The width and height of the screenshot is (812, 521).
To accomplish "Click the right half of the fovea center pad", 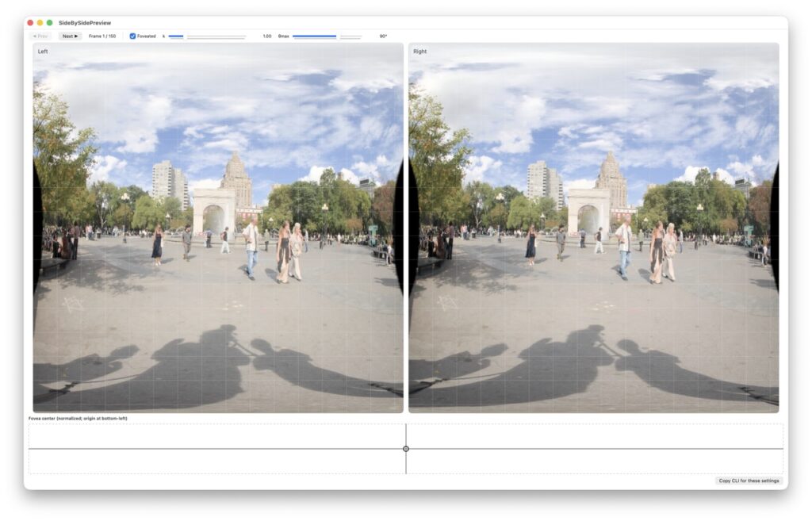I will point(595,449).
